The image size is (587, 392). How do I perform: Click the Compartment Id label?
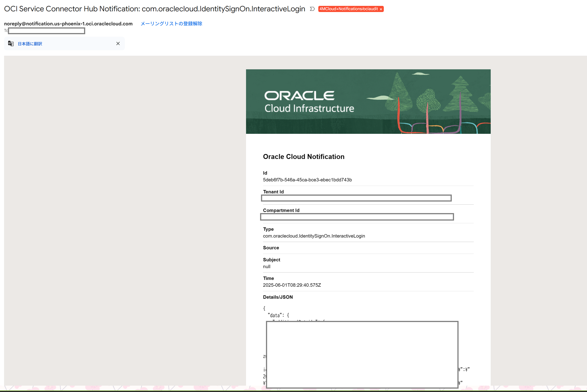point(281,210)
